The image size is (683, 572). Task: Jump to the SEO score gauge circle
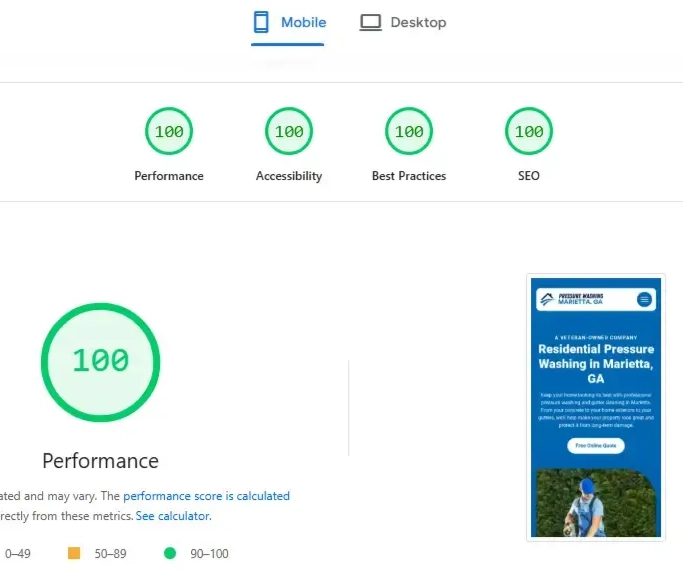(529, 132)
